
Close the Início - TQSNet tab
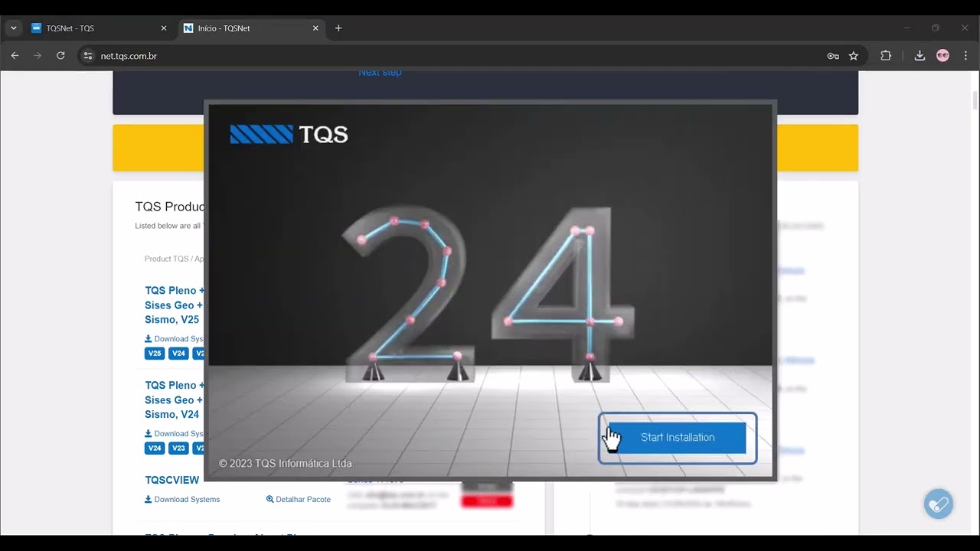(315, 28)
